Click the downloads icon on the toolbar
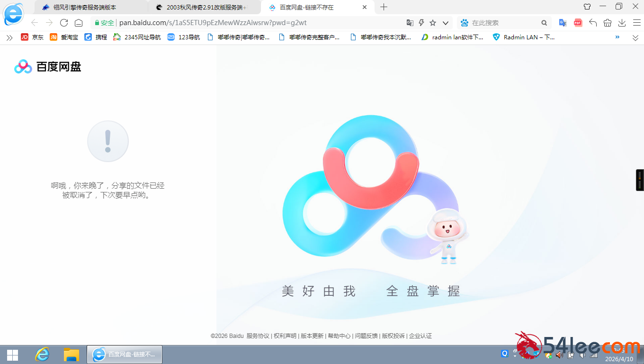This screenshot has height=364, width=644. [x=622, y=22]
